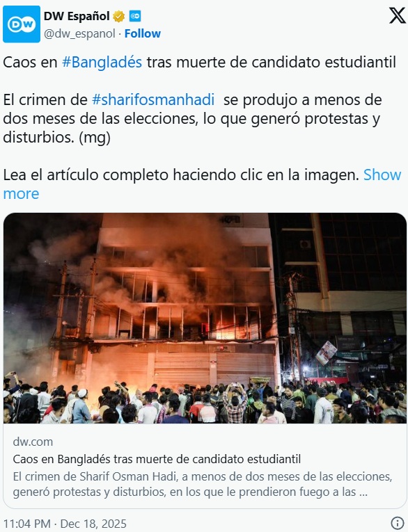
Task: Click the DW Español profile avatar
Action: point(22,24)
